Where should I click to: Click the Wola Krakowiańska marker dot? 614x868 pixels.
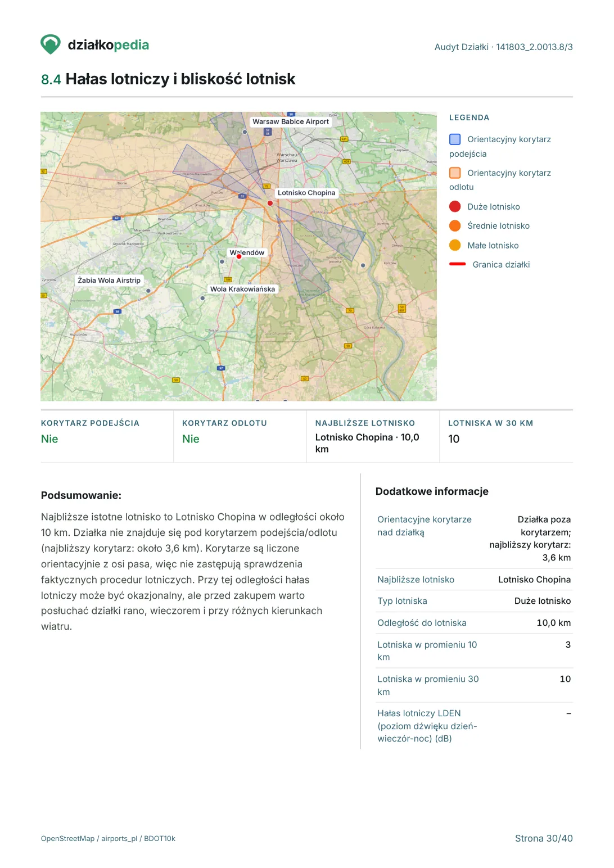point(202,298)
